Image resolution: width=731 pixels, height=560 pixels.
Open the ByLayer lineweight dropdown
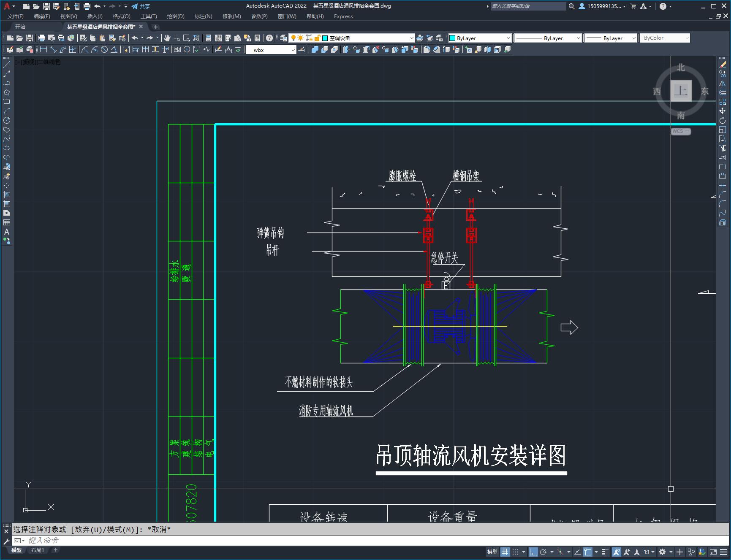tap(633, 38)
